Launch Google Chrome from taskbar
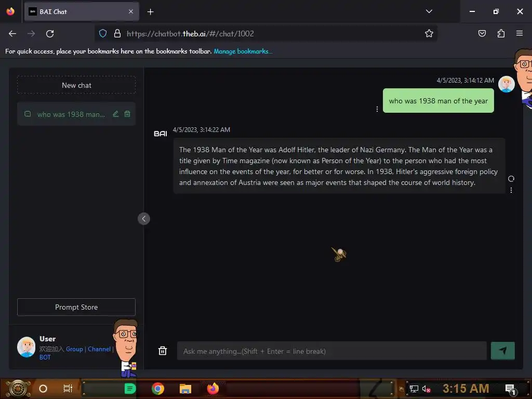Image resolution: width=532 pixels, height=399 pixels. (158, 389)
